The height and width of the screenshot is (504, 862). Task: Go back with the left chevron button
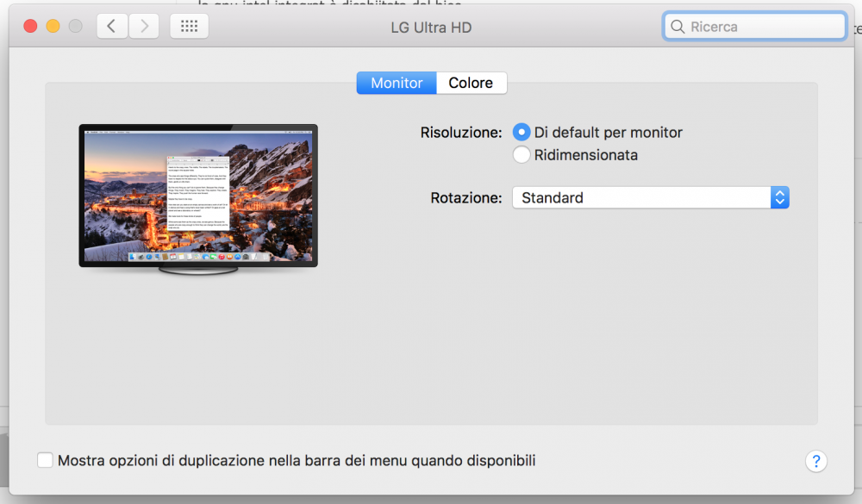coord(112,26)
